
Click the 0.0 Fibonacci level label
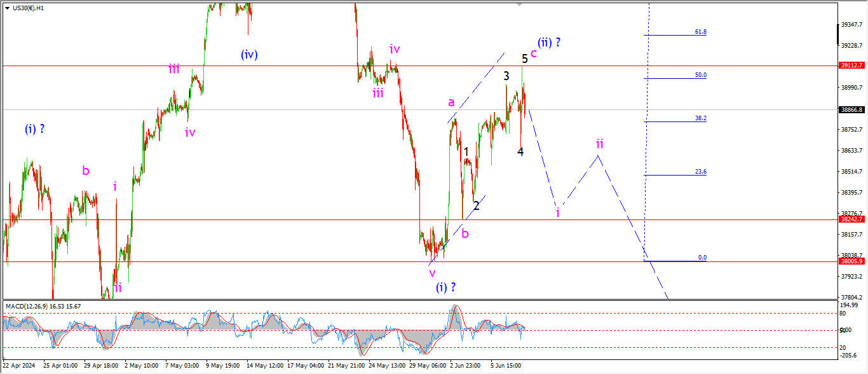[x=702, y=258]
